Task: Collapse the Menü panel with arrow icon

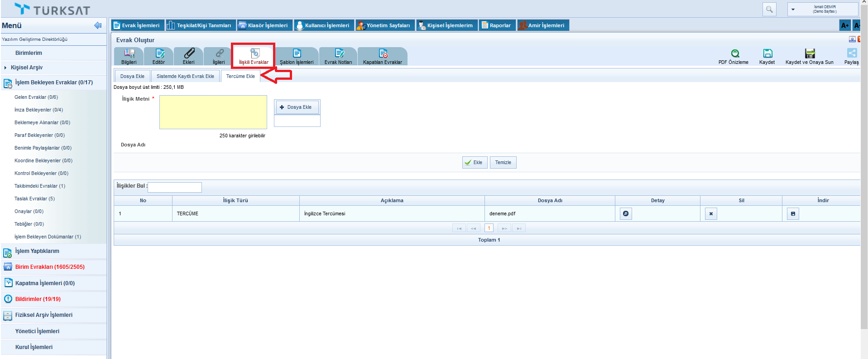Action: (98, 25)
